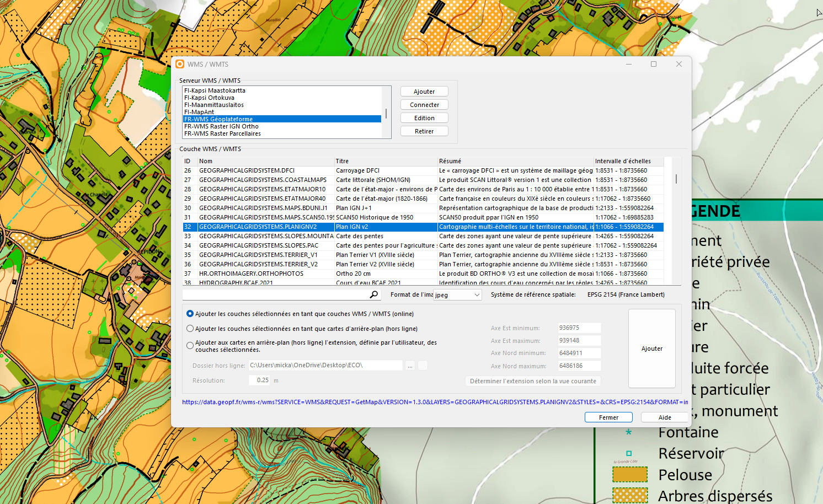The height and width of the screenshot is (504, 823).
Task: Click the Axe Nord minimum field
Action: click(x=579, y=353)
